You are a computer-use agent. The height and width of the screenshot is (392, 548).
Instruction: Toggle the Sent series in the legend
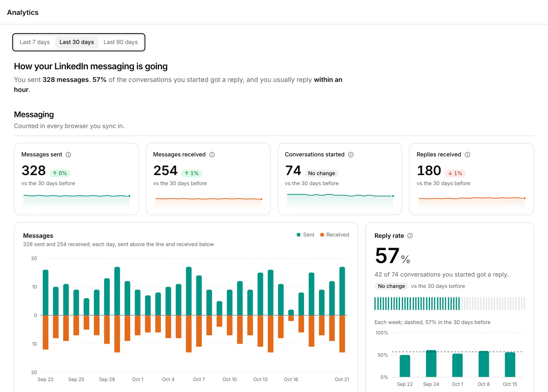pos(306,235)
